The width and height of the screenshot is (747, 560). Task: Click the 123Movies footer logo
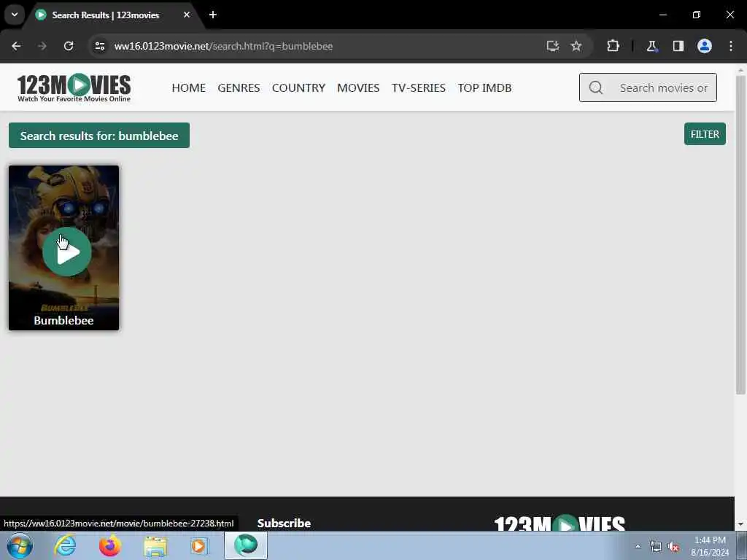[560, 523]
